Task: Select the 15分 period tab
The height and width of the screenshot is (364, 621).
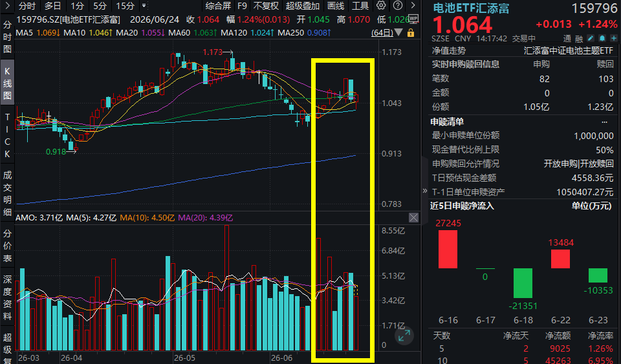Action: click(125, 6)
